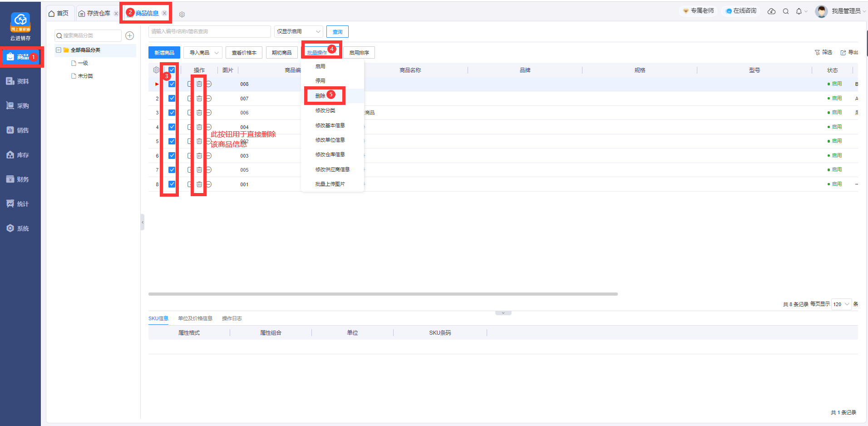Switch to the 单位及价格信息 tab
This screenshot has height=426, width=868.
pyautogui.click(x=195, y=318)
